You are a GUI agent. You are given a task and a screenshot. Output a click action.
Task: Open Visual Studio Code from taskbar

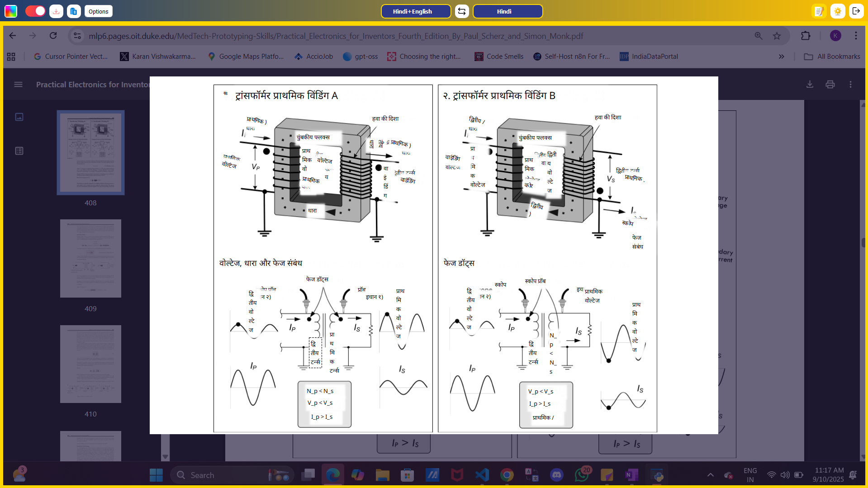[482, 475]
